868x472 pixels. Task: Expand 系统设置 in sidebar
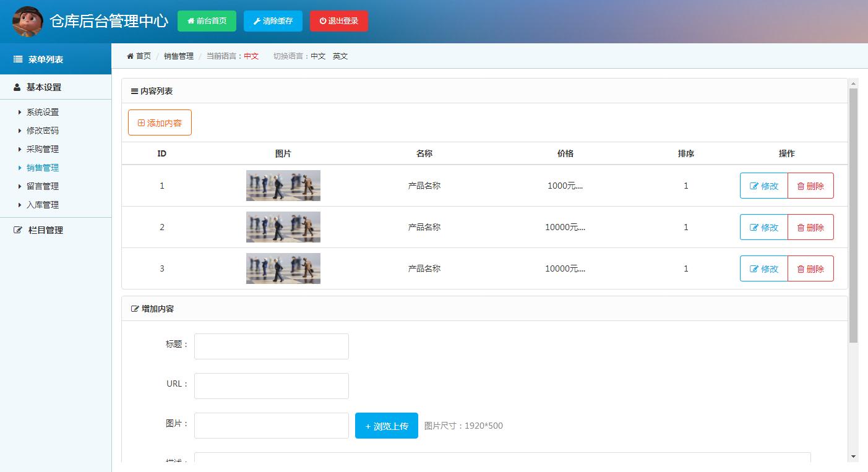click(x=43, y=112)
